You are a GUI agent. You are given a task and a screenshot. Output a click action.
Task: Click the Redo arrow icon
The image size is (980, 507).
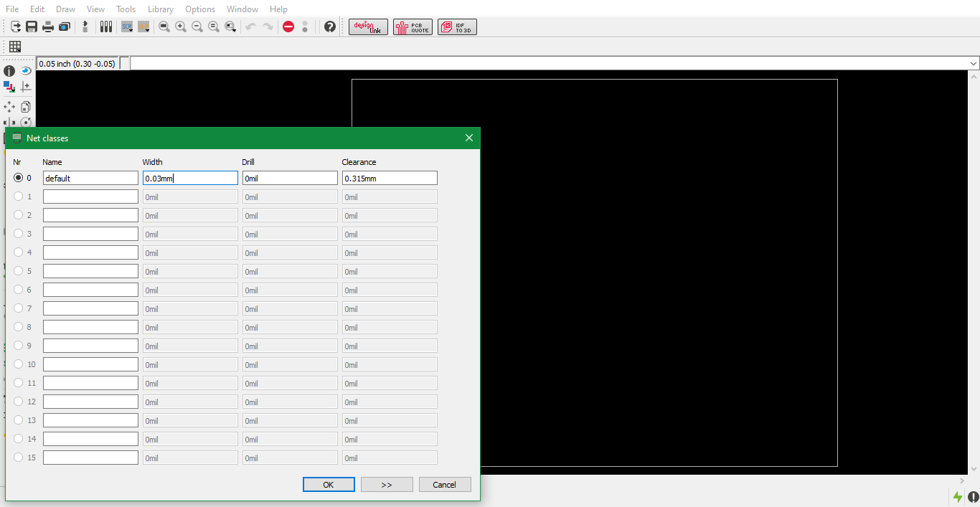point(268,27)
